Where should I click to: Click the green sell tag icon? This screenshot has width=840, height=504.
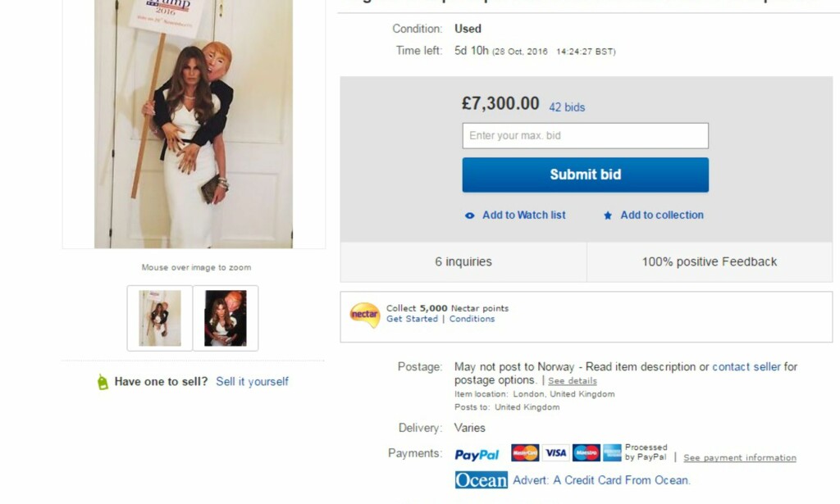pos(103,382)
